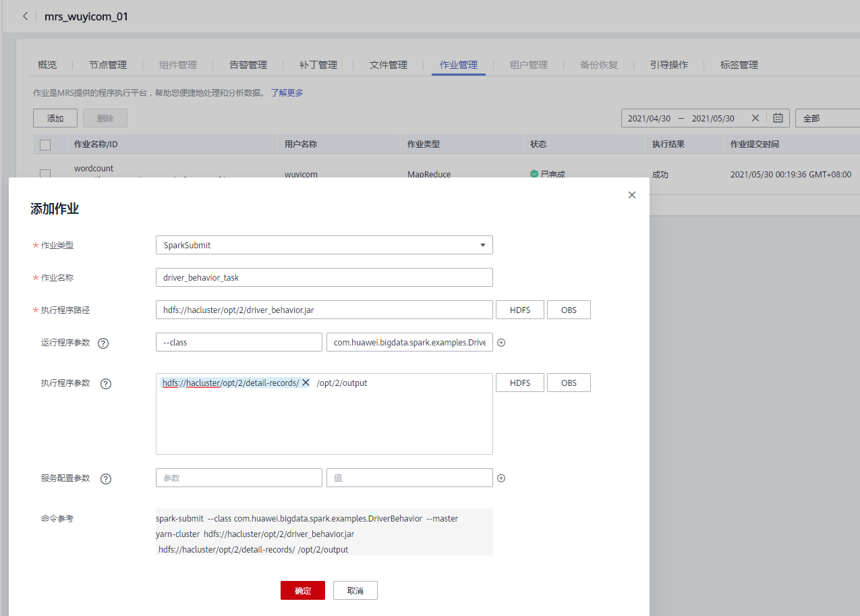Open the 作业类型 SparkSubmit dropdown

(324, 245)
